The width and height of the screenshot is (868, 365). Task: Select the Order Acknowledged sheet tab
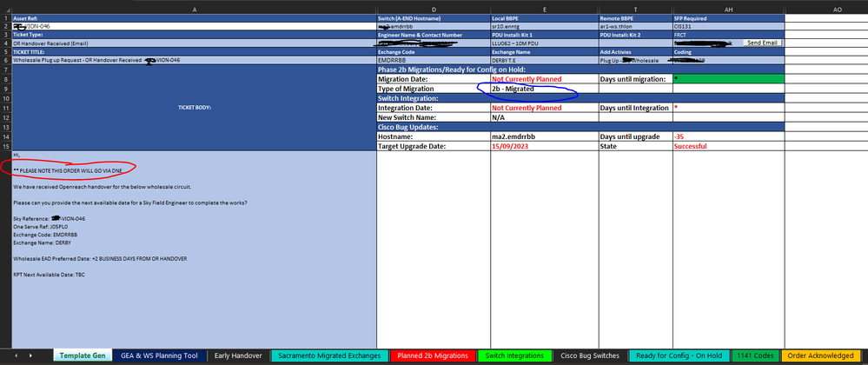(820, 355)
